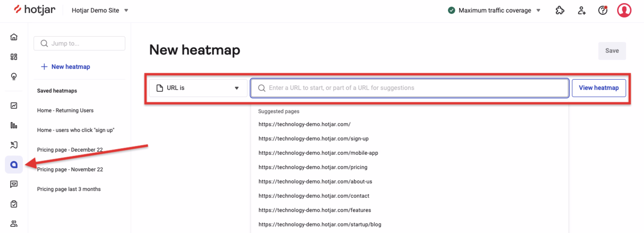Open the Funnels bar-chart icon

click(14, 125)
